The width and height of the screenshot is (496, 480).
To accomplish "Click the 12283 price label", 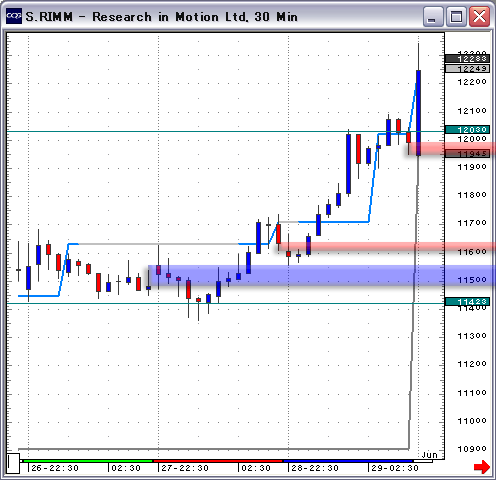I will coord(467,59).
